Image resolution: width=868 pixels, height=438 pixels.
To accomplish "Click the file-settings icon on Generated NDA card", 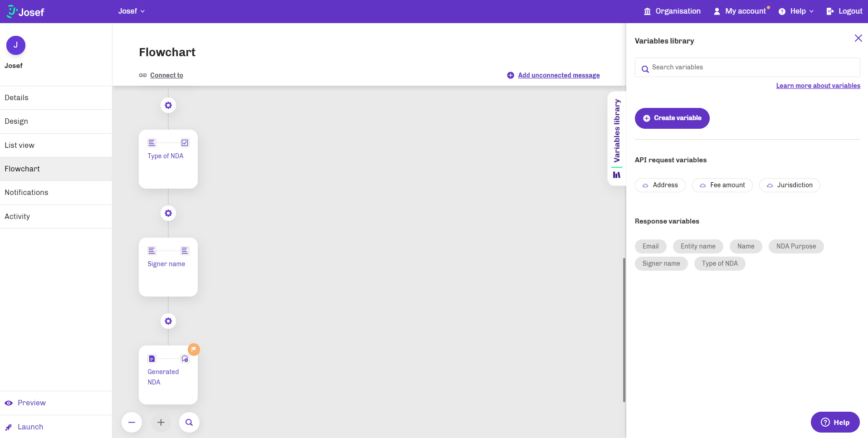I will (185, 359).
